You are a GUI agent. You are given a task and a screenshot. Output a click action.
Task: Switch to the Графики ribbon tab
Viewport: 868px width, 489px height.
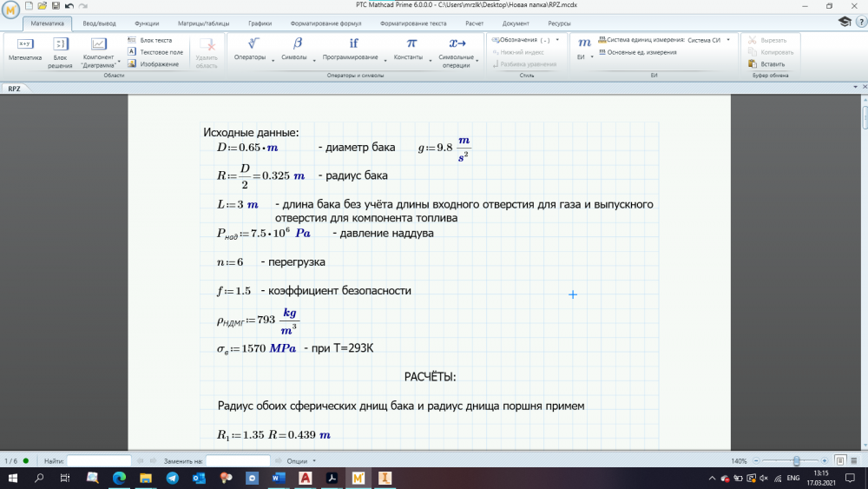pos(260,23)
